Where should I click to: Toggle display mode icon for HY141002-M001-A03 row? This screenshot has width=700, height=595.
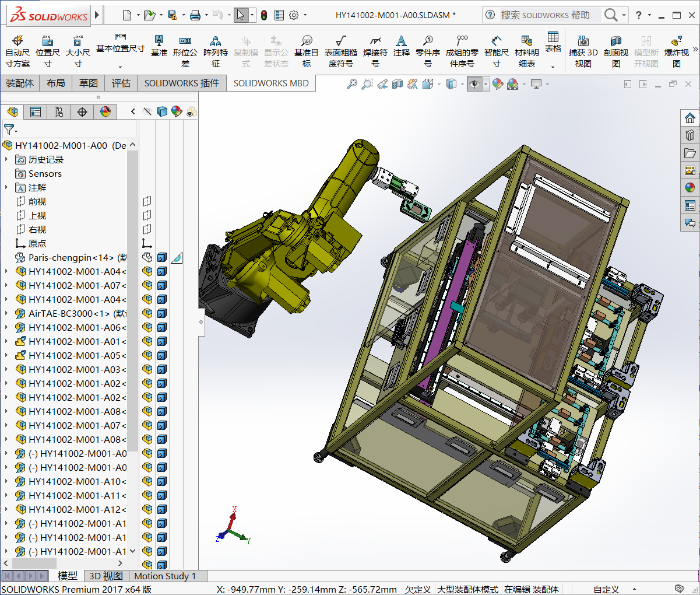162,369
